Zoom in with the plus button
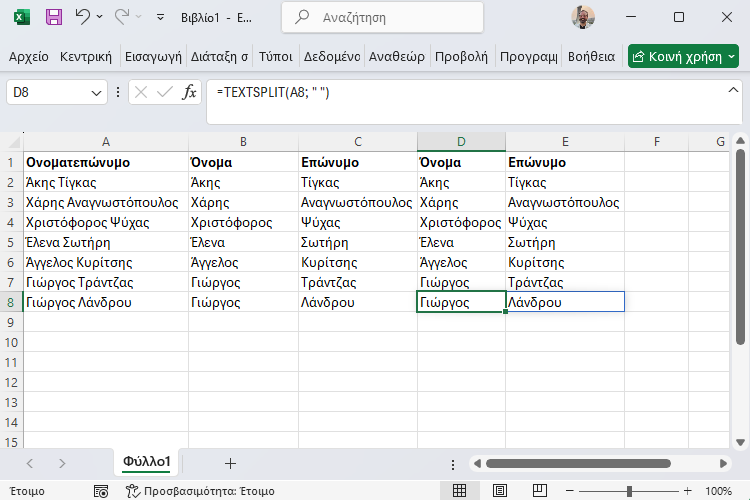This screenshot has height=500, width=750. (687, 491)
